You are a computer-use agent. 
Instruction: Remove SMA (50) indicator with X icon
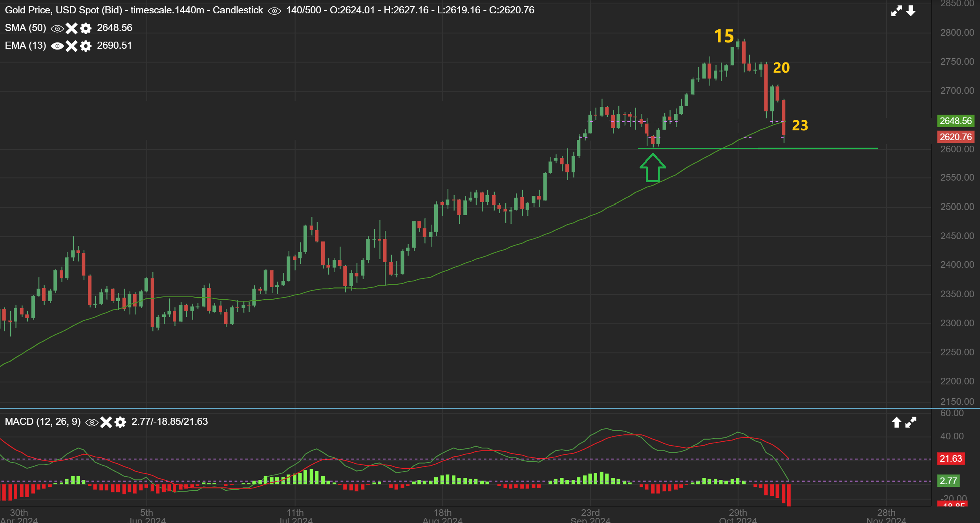tap(71, 28)
